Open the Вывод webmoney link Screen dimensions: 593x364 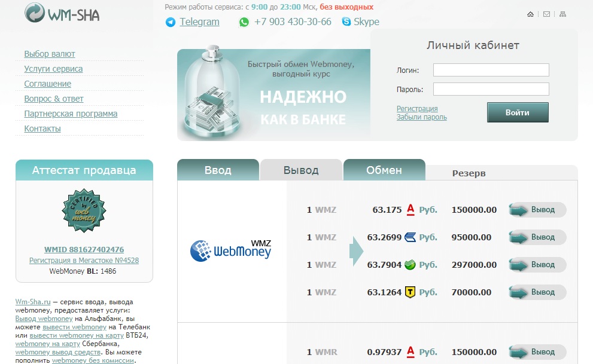click(x=44, y=319)
